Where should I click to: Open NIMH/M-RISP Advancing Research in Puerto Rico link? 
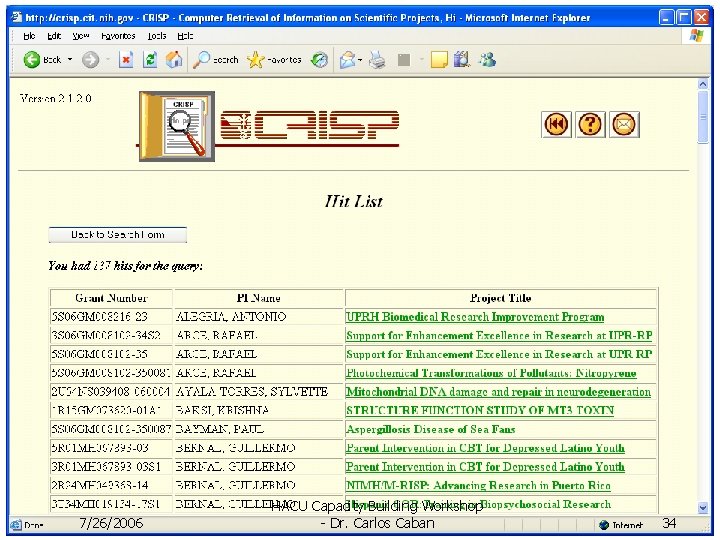[478, 486]
